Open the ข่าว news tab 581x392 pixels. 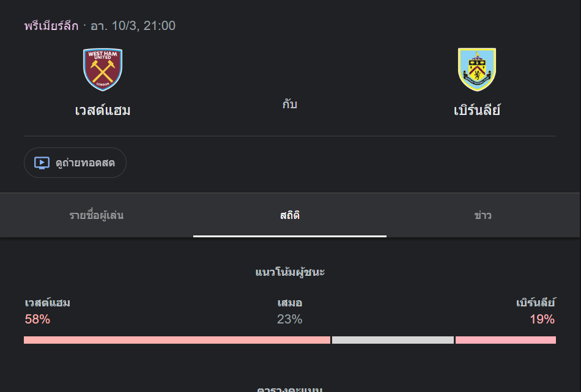point(483,215)
